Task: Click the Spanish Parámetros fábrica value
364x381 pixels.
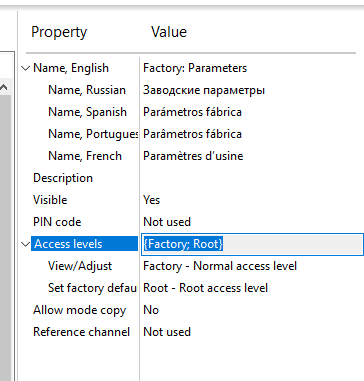Action: tap(192, 112)
